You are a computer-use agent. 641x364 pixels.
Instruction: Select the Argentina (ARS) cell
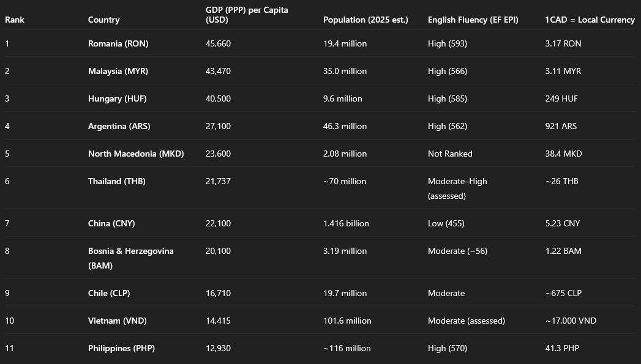point(119,126)
